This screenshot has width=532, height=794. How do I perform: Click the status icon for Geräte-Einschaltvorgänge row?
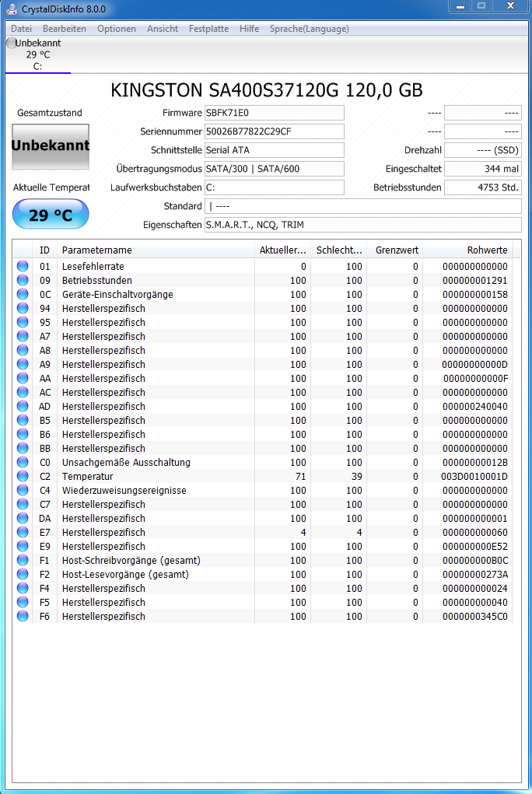[x=23, y=294]
